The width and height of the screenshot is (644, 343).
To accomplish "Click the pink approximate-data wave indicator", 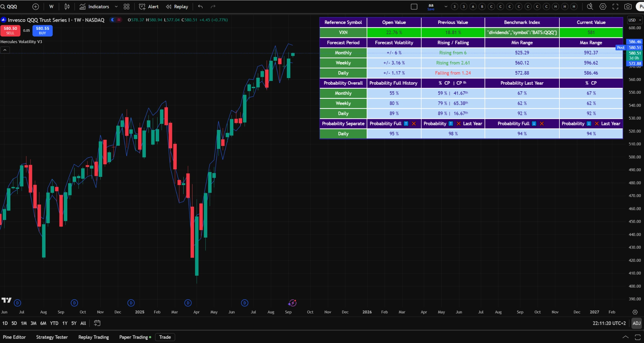I will pyautogui.click(x=119, y=20).
